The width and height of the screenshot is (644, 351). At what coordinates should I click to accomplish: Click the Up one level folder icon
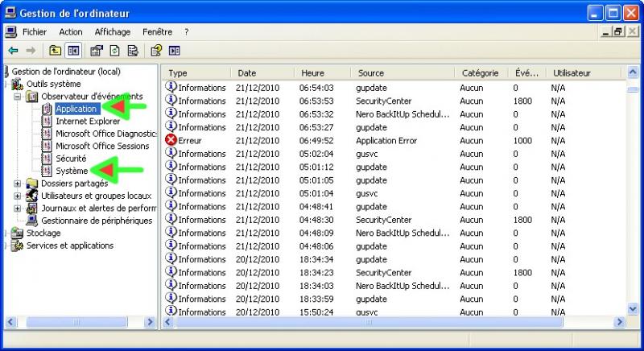[x=56, y=51]
